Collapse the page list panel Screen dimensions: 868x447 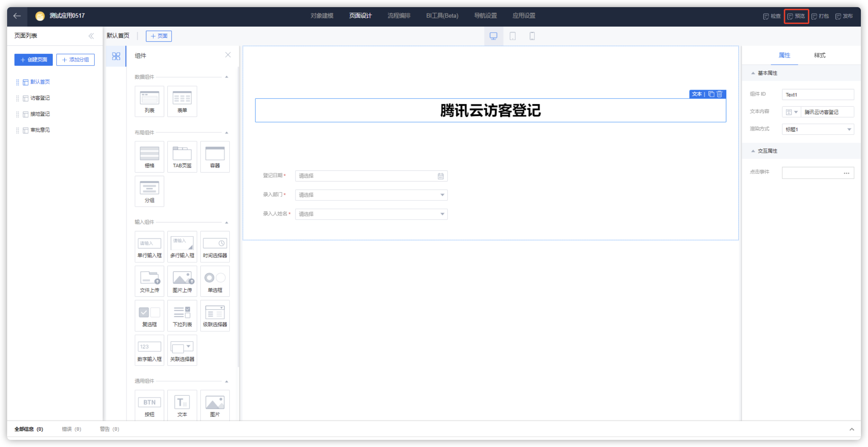pos(91,36)
